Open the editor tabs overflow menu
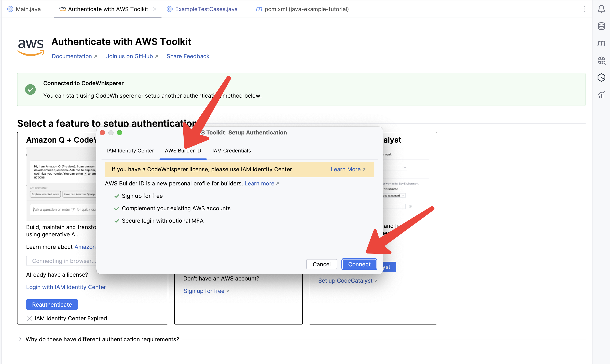The height and width of the screenshot is (364, 610). (584, 9)
